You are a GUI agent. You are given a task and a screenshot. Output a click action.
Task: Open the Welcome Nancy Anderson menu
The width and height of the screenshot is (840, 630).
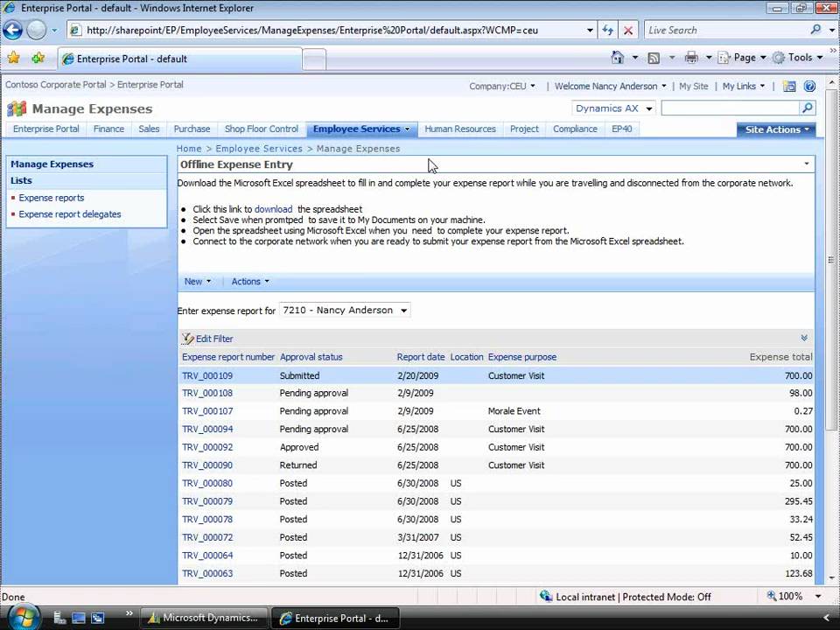[x=610, y=87]
